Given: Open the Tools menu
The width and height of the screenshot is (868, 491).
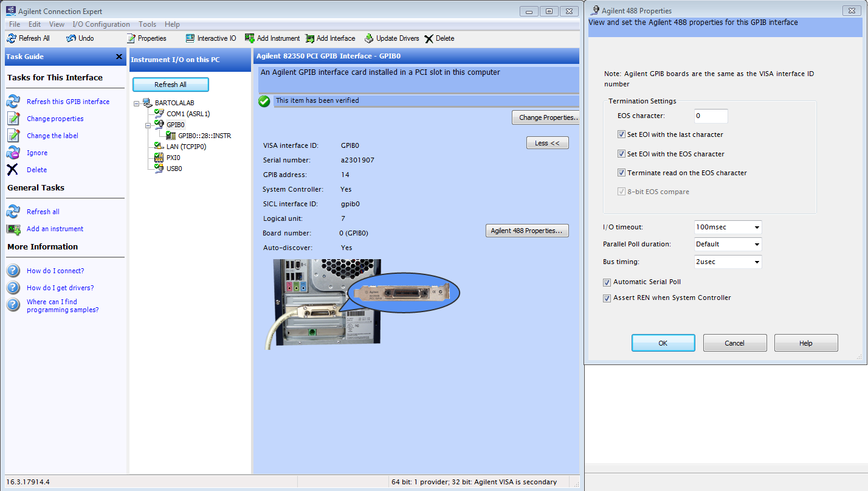Looking at the screenshot, I should (x=147, y=24).
